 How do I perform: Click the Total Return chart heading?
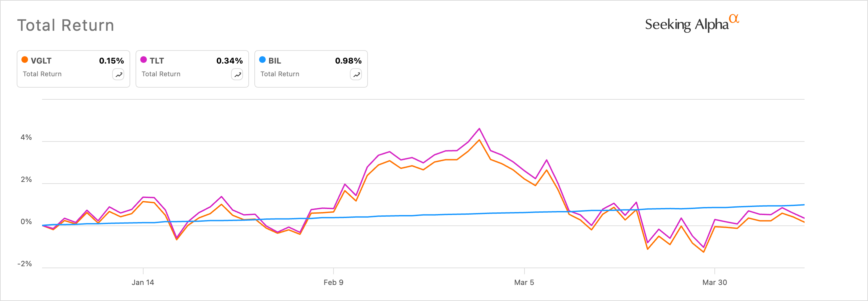click(66, 25)
